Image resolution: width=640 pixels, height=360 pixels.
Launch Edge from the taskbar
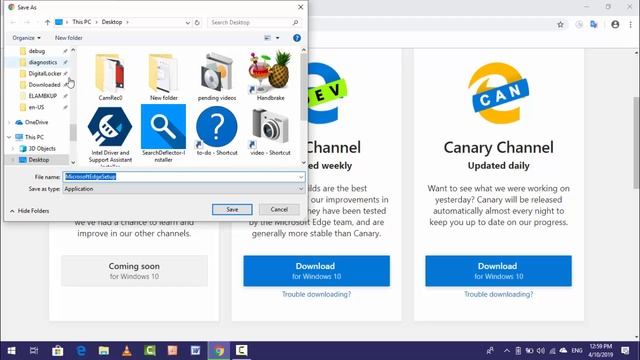tap(81, 351)
